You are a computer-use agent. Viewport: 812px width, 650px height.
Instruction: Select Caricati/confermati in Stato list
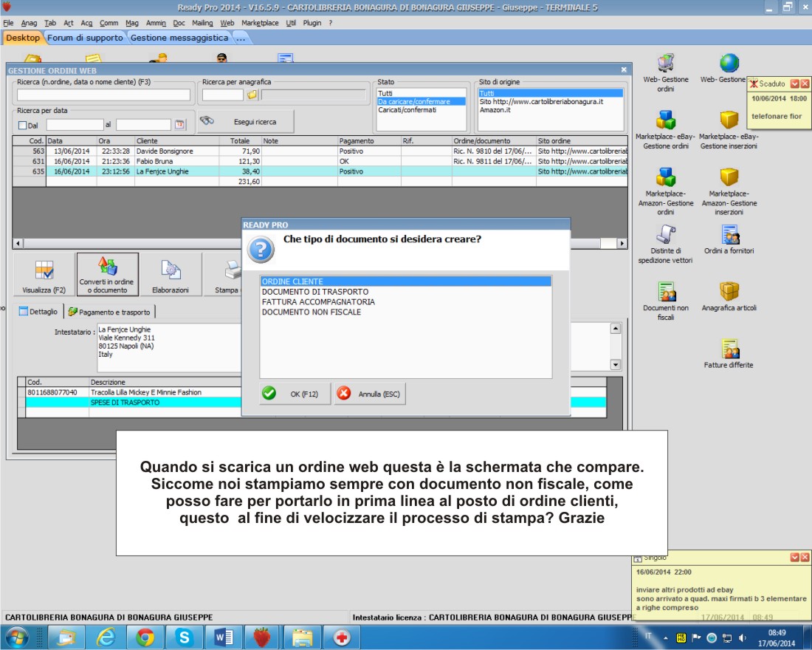tap(421, 110)
